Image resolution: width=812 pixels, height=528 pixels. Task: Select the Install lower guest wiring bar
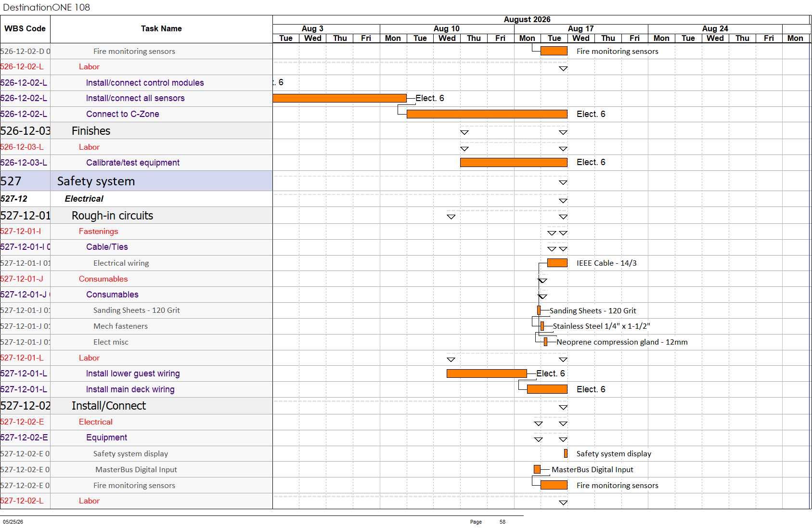tap(487, 373)
